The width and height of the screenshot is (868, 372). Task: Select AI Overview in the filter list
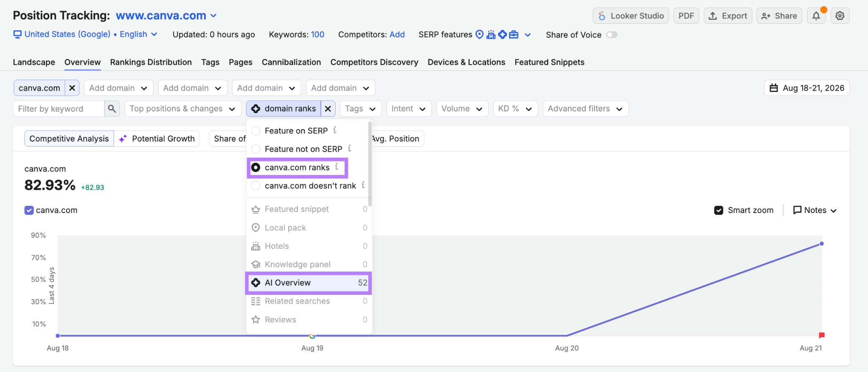pos(309,283)
